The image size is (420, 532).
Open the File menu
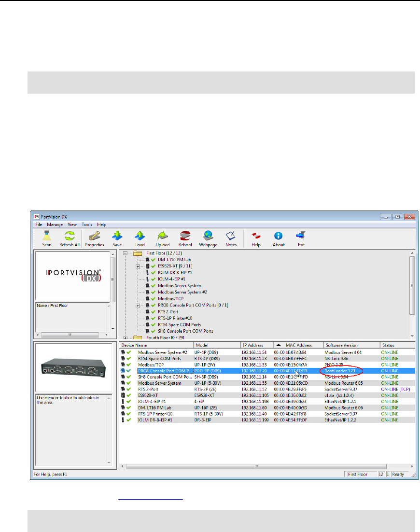tap(39, 224)
